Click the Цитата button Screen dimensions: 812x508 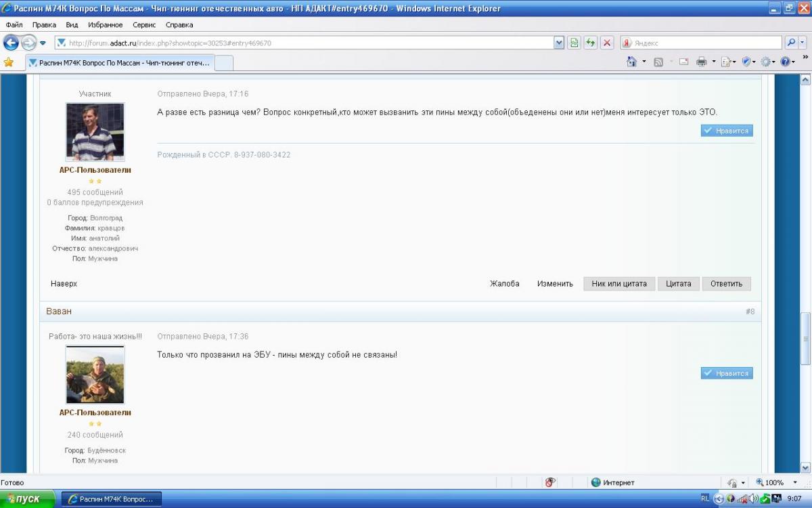point(679,284)
